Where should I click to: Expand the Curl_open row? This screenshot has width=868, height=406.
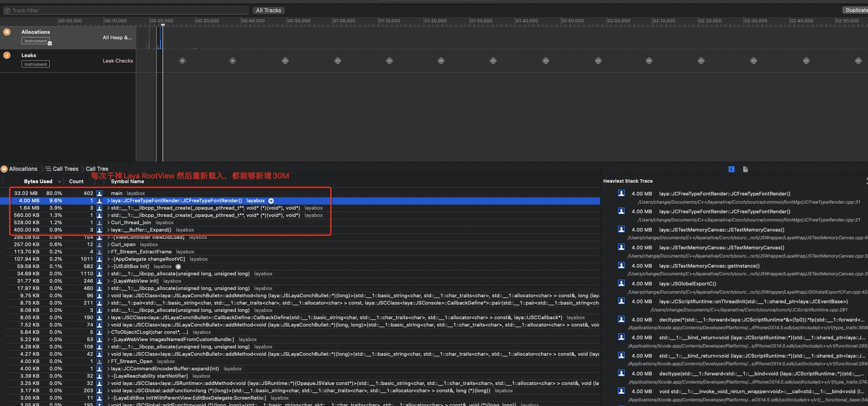108,244
